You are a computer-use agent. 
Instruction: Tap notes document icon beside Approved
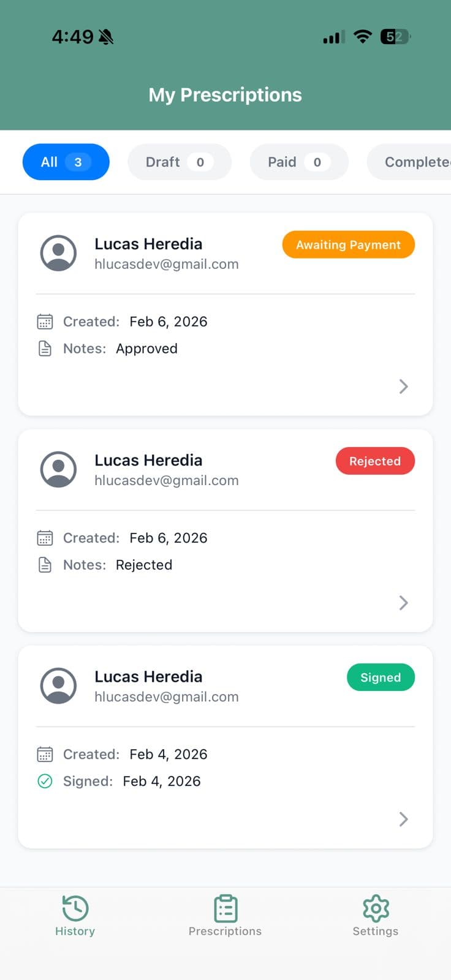pyautogui.click(x=45, y=349)
